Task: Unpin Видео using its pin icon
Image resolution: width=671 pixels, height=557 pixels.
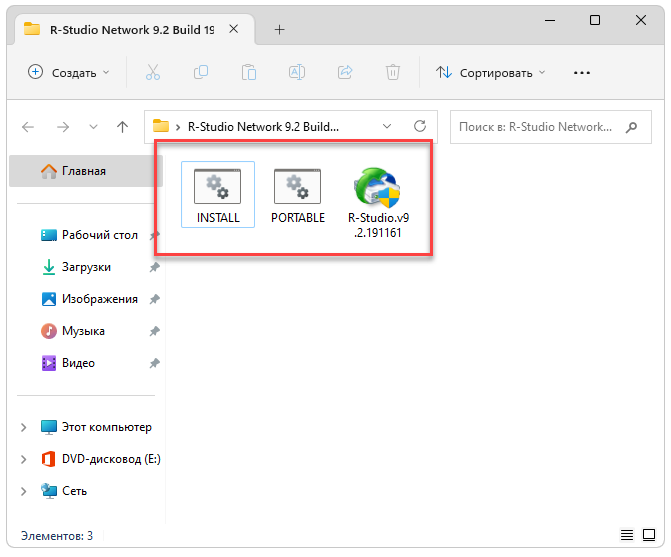Action: coord(154,363)
